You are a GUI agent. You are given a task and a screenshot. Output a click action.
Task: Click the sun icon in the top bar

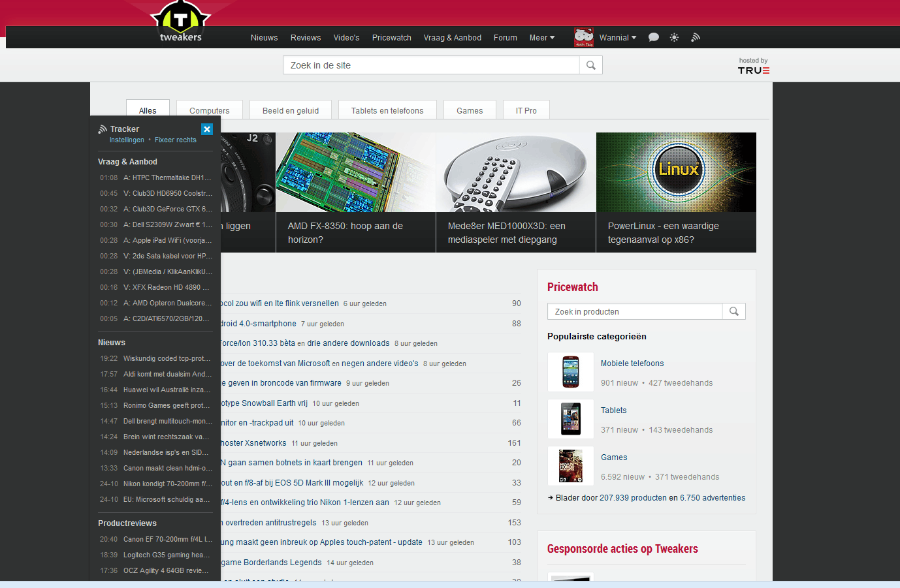click(674, 37)
